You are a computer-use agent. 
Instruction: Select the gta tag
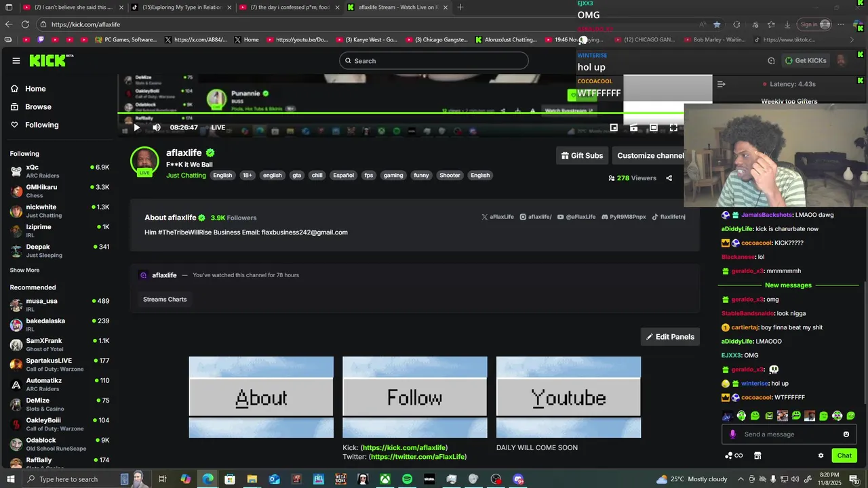tap(296, 176)
